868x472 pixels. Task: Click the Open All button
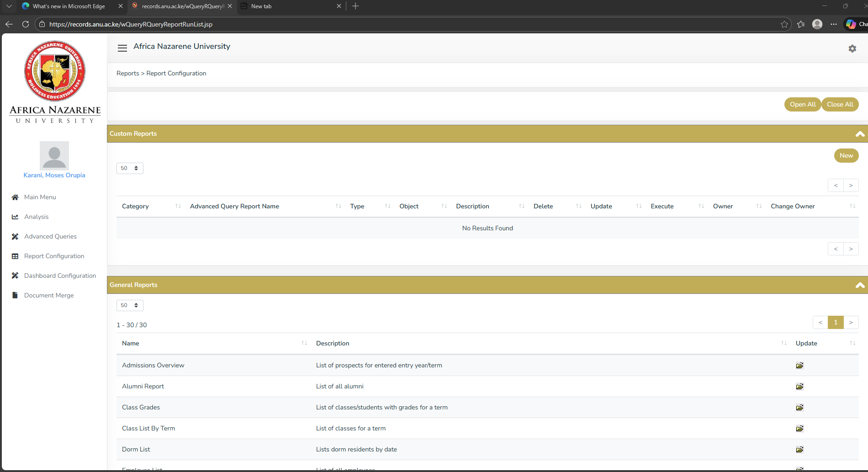[x=802, y=104]
